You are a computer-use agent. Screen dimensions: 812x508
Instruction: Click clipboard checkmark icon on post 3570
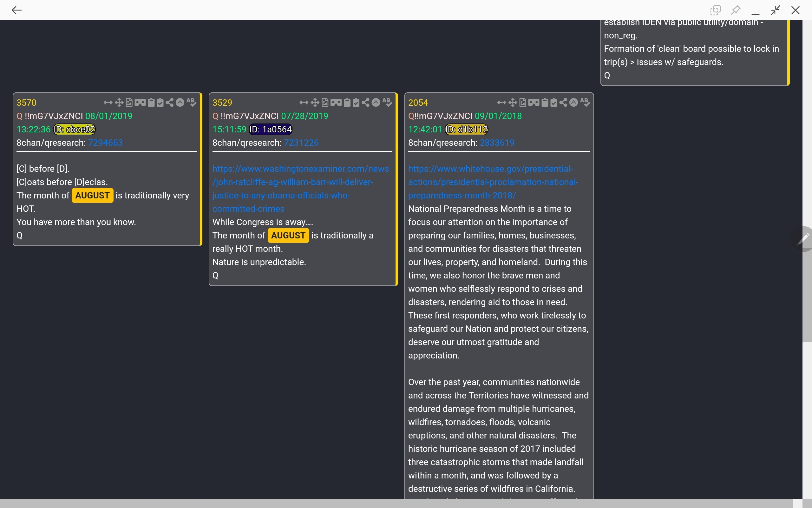coord(160,103)
